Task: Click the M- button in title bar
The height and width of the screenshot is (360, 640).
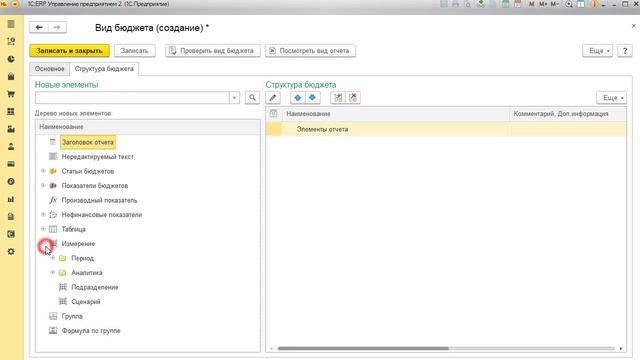Action: click(x=555, y=4)
